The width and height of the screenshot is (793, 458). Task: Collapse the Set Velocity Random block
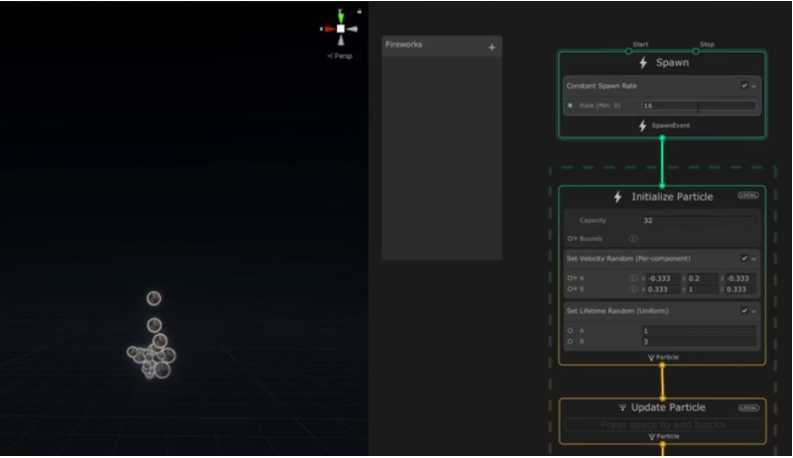click(x=754, y=259)
